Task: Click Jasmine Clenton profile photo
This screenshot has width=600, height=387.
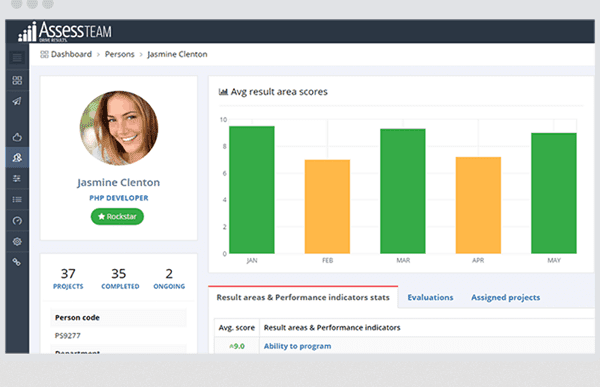Action: 119,128
